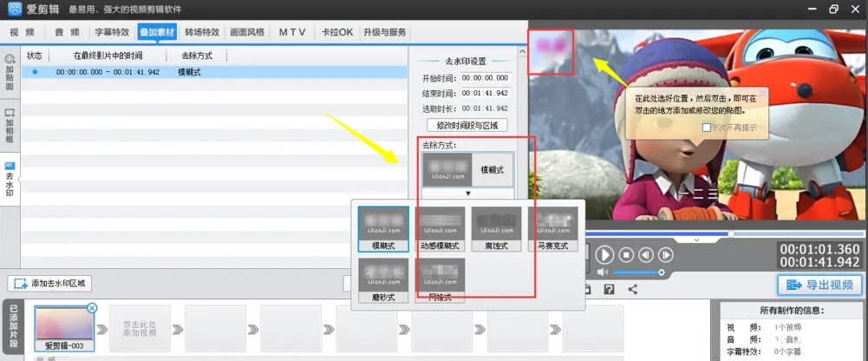The height and width of the screenshot is (361, 868).
Task: Switch to the 字幕特效 tab
Action: tap(112, 32)
